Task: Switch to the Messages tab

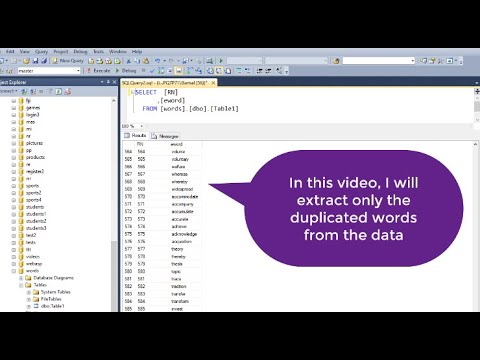Action: pyautogui.click(x=165, y=136)
